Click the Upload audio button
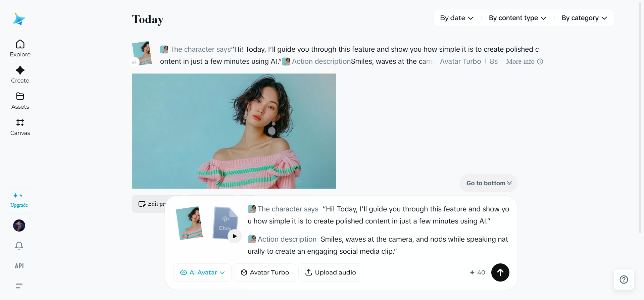The width and height of the screenshot is (644, 300). (331, 272)
